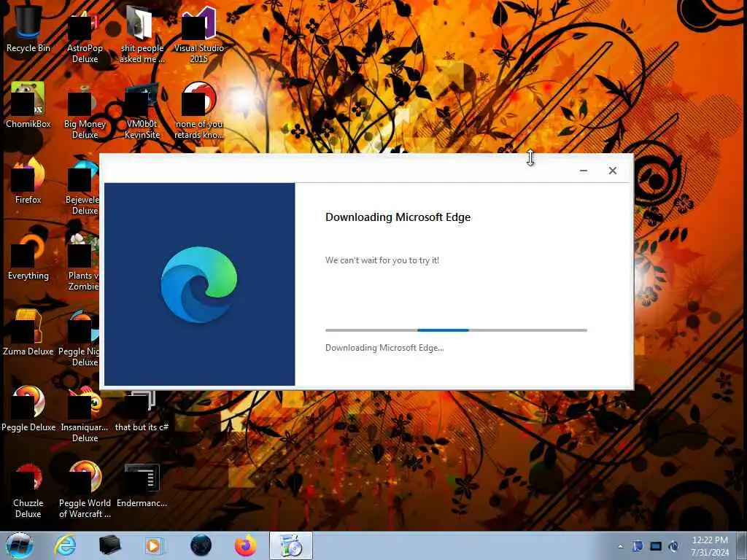Screen dimensions: 747x560
Task: Click the Microsoft Edge logo image
Action: click(x=199, y=284)
